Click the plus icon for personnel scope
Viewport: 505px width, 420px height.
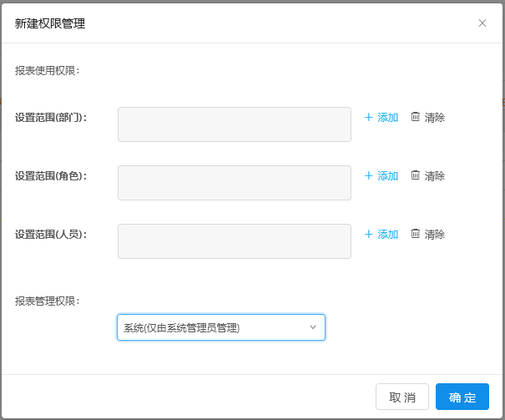(369, 235)
